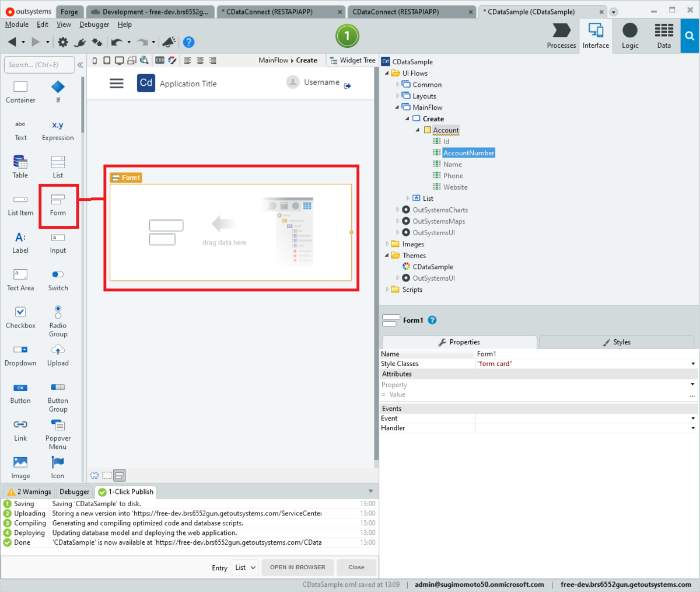Screen dimensions: 700x592
Task: Choose the Input widget
Action: [58, 242]
